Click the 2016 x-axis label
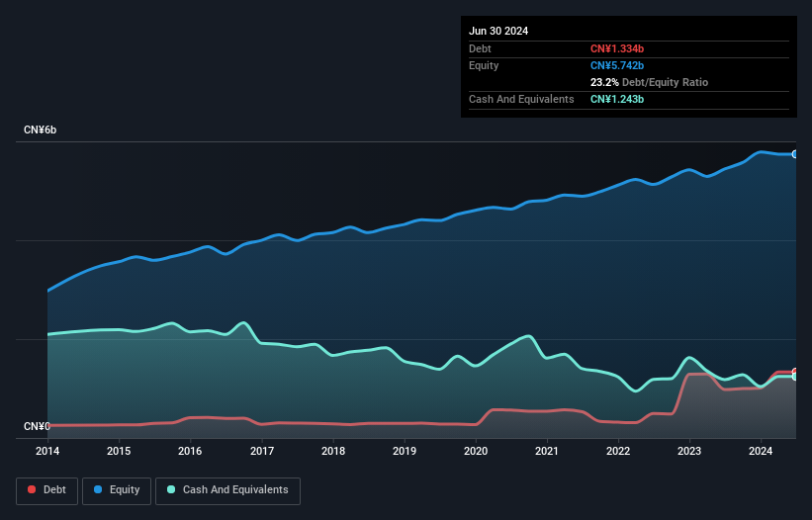Image resolution: width=812 pixels, height=520 pixels. coord(190,451)
